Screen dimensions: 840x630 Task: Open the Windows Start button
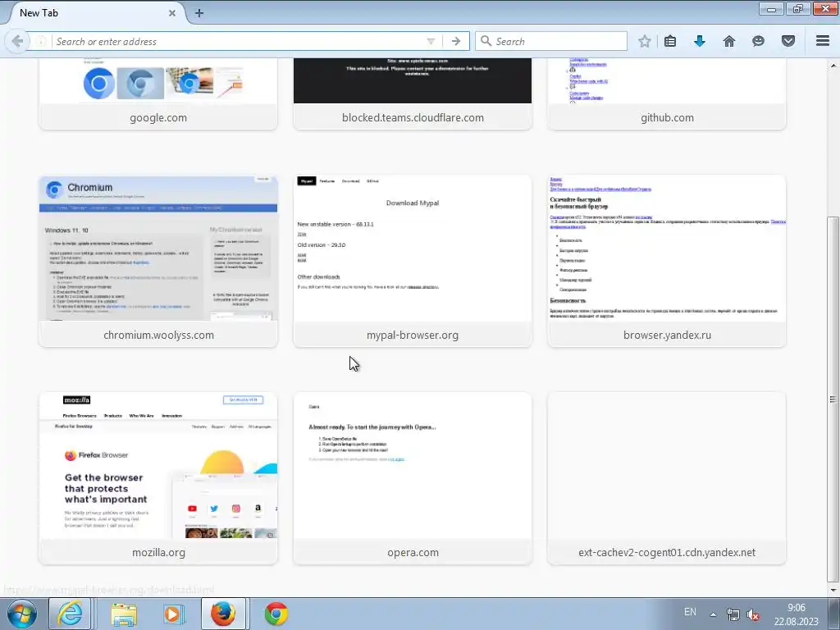click(x=22, y=614)
